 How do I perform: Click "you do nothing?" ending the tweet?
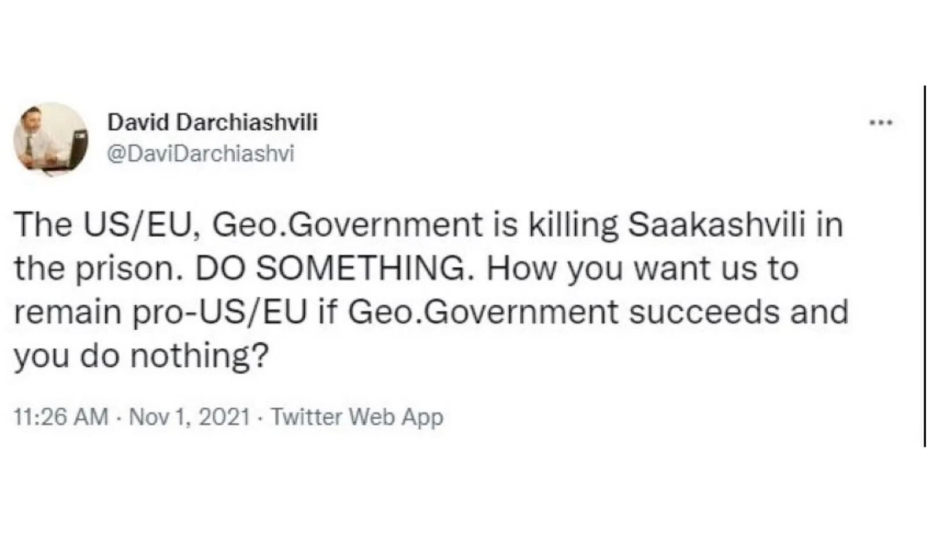pyautogui.click(x=141, y=355)
